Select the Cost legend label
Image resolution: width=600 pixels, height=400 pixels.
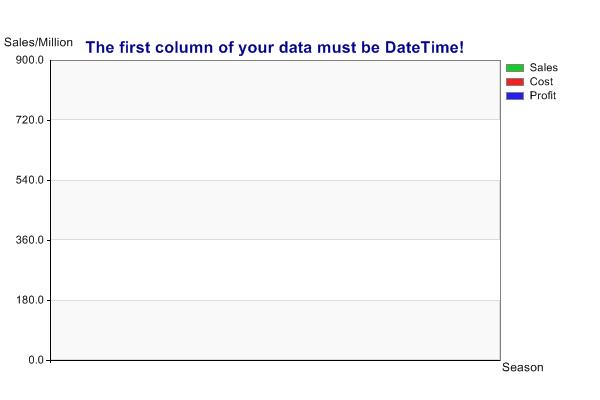[x=541, y=82]
